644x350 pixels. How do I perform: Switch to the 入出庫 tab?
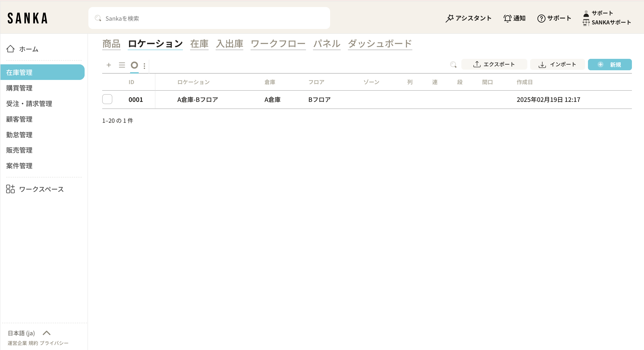point(229,44)
